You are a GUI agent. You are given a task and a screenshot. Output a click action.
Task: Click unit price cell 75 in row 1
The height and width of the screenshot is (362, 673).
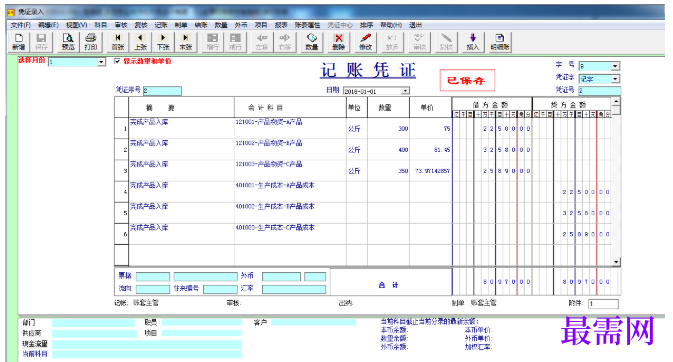pos(430,128)
